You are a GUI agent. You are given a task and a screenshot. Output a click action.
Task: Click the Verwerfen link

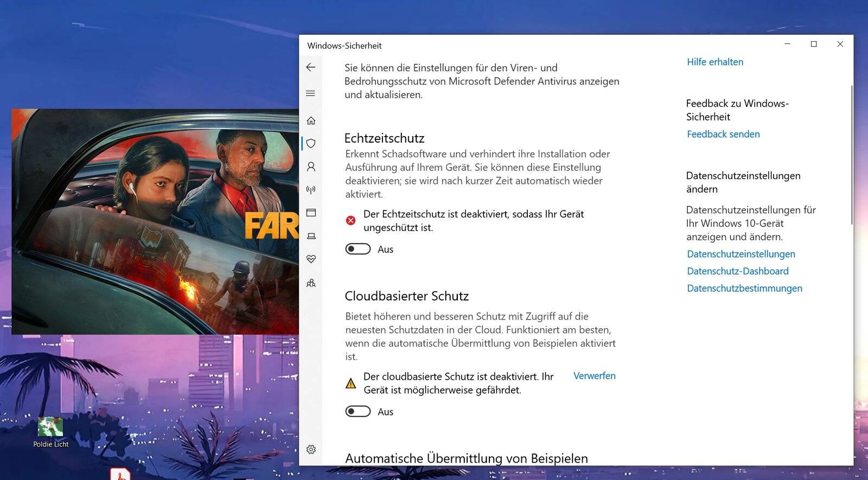point(595,376)
